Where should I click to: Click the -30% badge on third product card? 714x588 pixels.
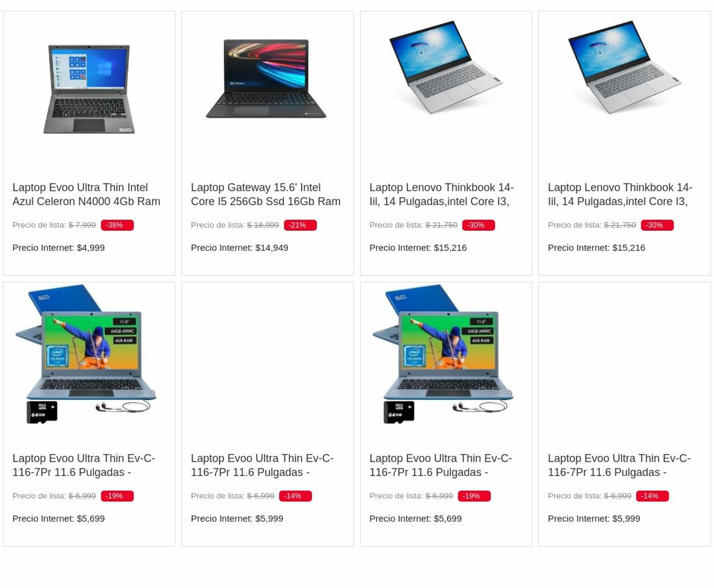(x=478, y=225)
